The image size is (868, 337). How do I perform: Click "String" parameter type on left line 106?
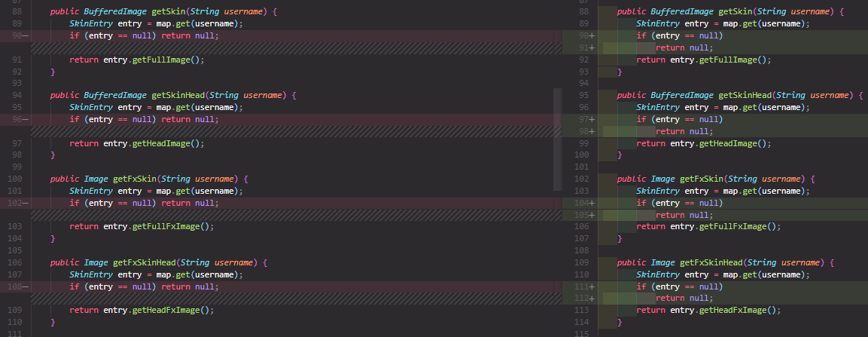tap(195, 262)
